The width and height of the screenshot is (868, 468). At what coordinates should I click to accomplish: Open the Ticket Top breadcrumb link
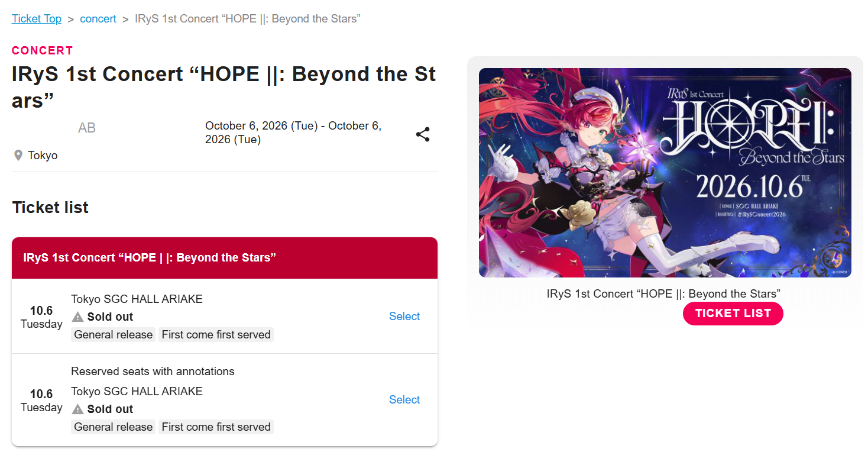(x=37, y=18)
